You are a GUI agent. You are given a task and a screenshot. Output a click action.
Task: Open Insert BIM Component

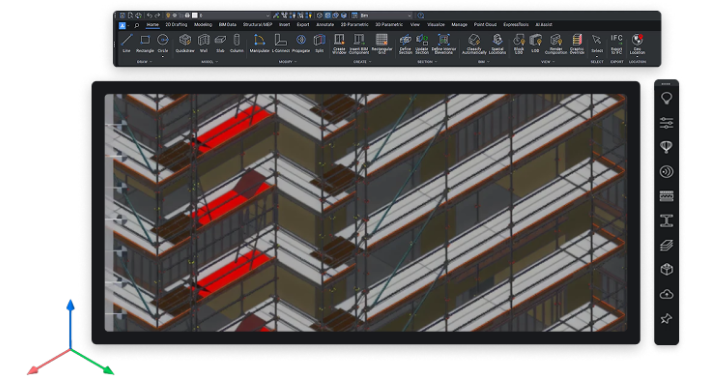pyautogui.click(x=359, y=44)
